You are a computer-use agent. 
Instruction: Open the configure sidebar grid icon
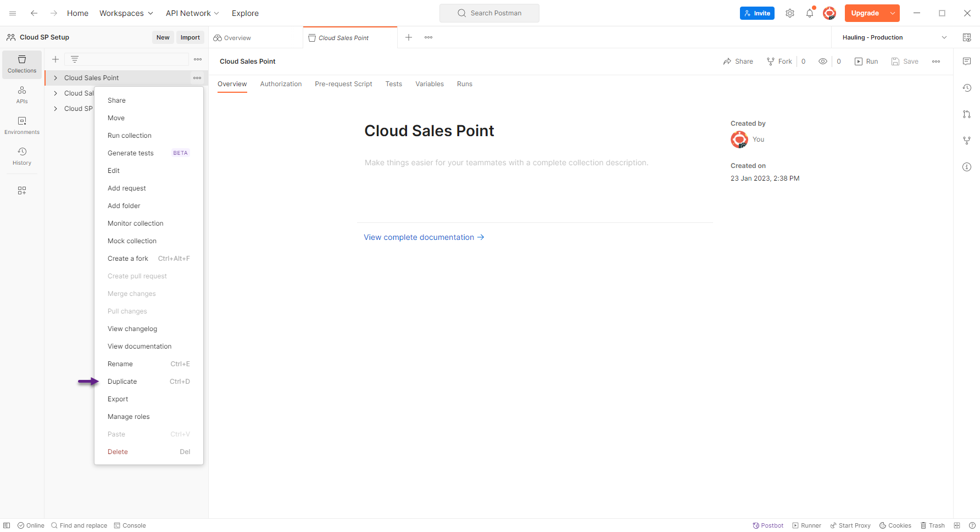(22, 191)
